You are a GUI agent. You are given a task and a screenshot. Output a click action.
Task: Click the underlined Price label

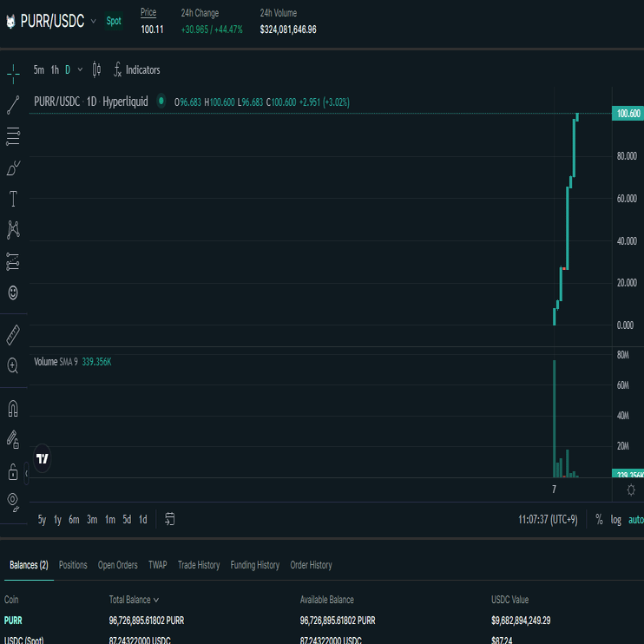(148, 13)
